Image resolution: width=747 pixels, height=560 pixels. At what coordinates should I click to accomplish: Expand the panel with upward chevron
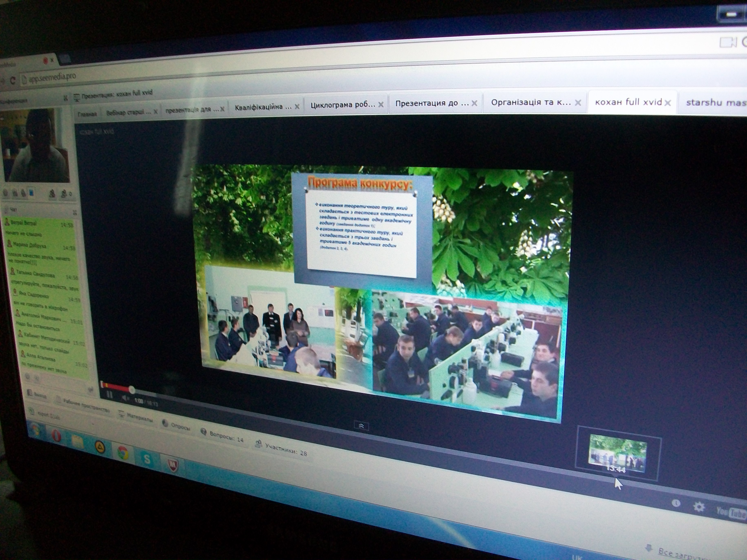(361, 426)
